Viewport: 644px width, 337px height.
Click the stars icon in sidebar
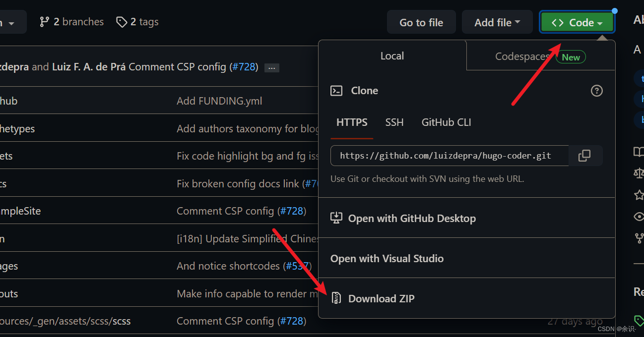click(639, 195)
